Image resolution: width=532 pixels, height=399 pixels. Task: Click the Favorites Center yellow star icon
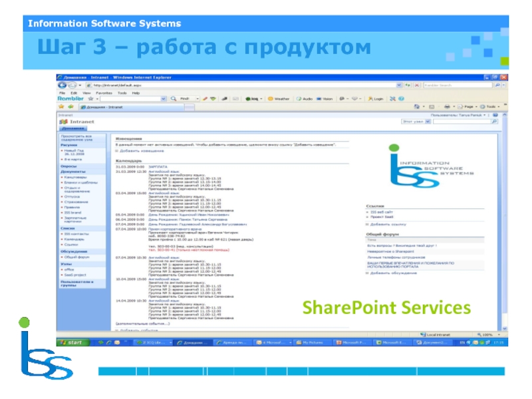[x=61, y=107]
